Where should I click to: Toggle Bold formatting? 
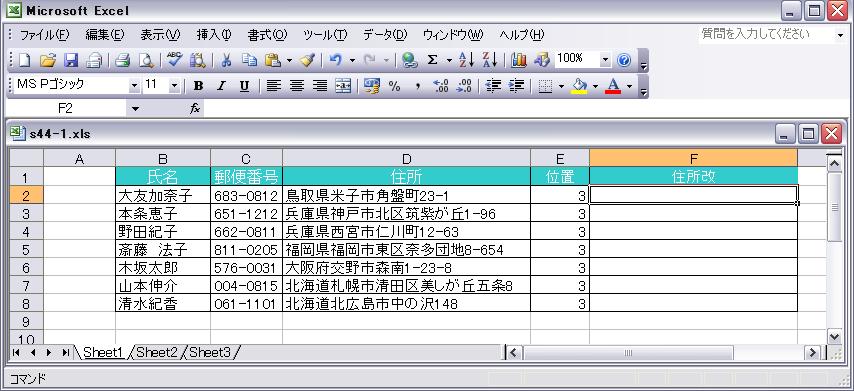tap(199, 86)
